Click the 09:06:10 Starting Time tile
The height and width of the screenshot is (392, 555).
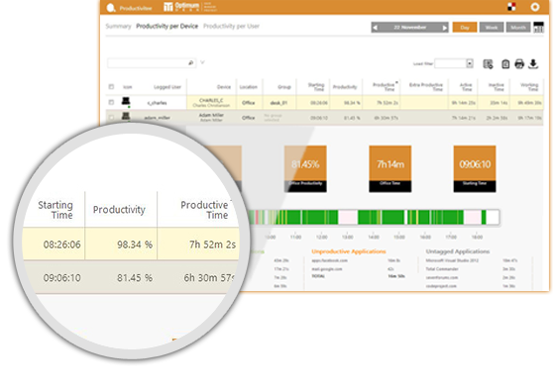pos(475,169)
